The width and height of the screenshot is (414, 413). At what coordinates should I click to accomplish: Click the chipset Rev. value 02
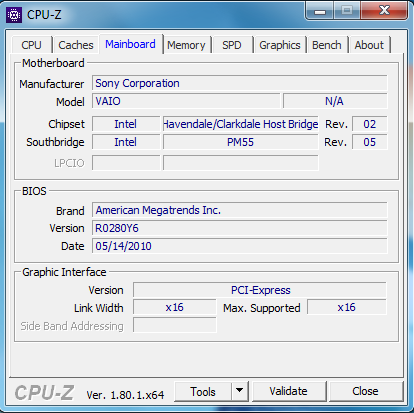[x=370, y=124]
